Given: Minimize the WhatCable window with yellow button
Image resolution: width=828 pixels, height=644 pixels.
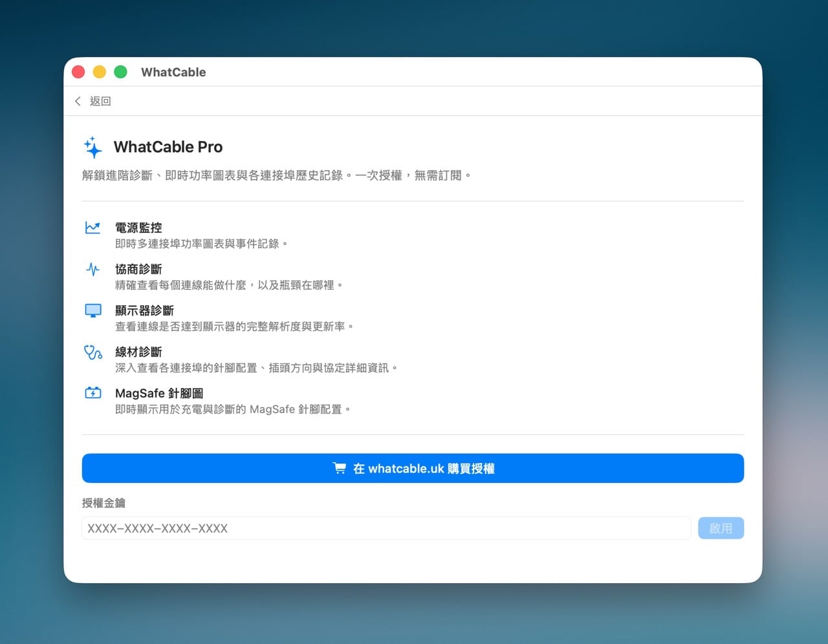Looking at the screenshot, I should pos(100,72).
